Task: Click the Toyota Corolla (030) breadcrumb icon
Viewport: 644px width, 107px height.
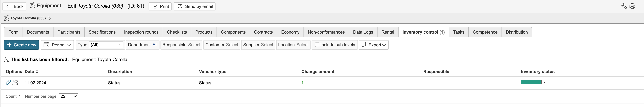Action: coord(7,18)
